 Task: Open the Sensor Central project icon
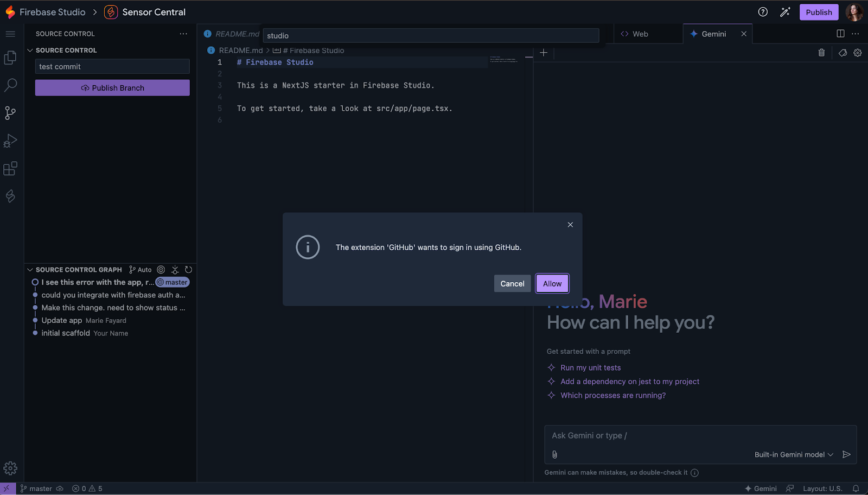click(x=111, y=12)
